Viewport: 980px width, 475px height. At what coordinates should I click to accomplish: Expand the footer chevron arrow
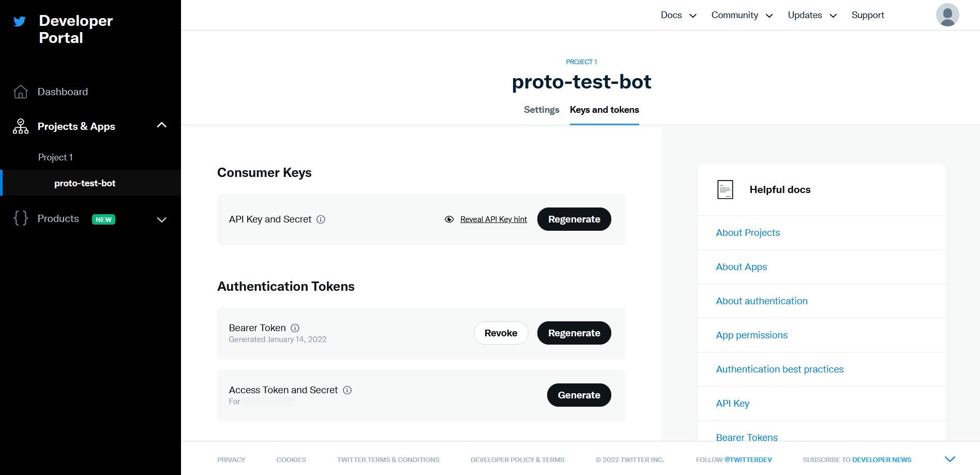950,459
